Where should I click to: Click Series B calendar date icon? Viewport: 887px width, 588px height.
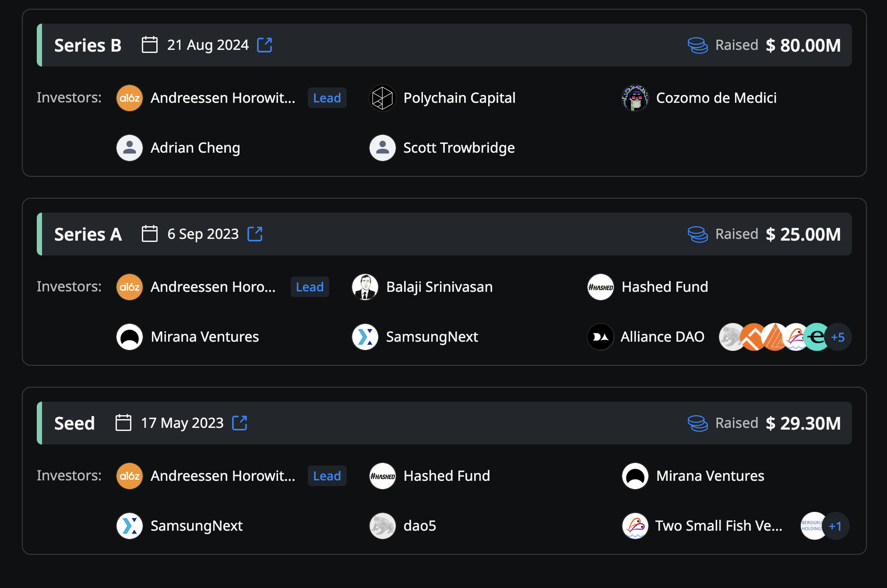tap(150, 45)
